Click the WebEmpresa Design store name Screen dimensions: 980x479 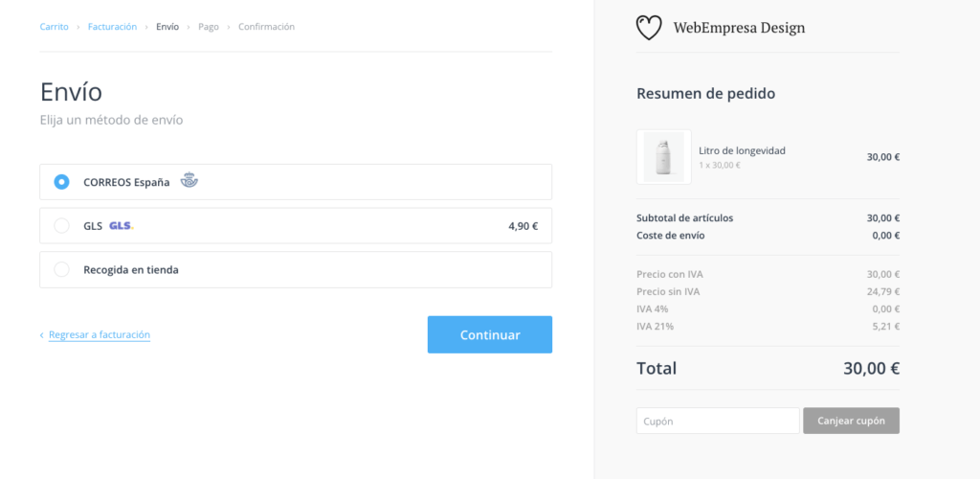coord(740,28)
